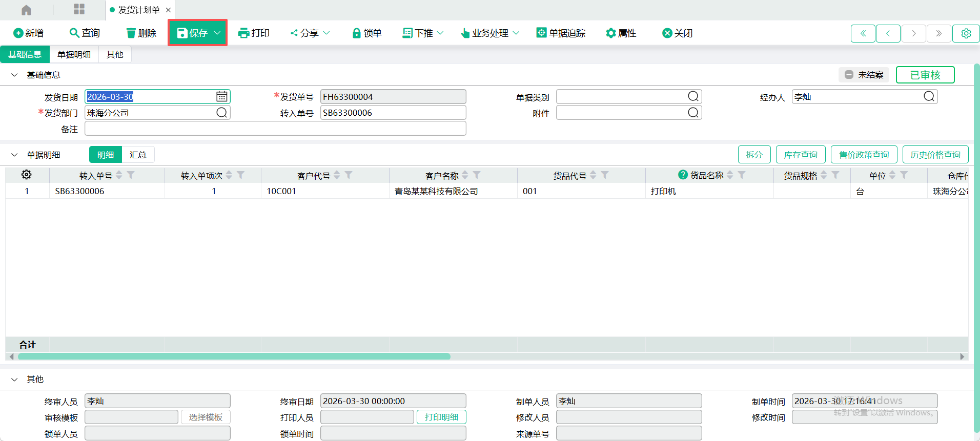
Task: Open the grid apps menu icon
Action: coord(79,9)
